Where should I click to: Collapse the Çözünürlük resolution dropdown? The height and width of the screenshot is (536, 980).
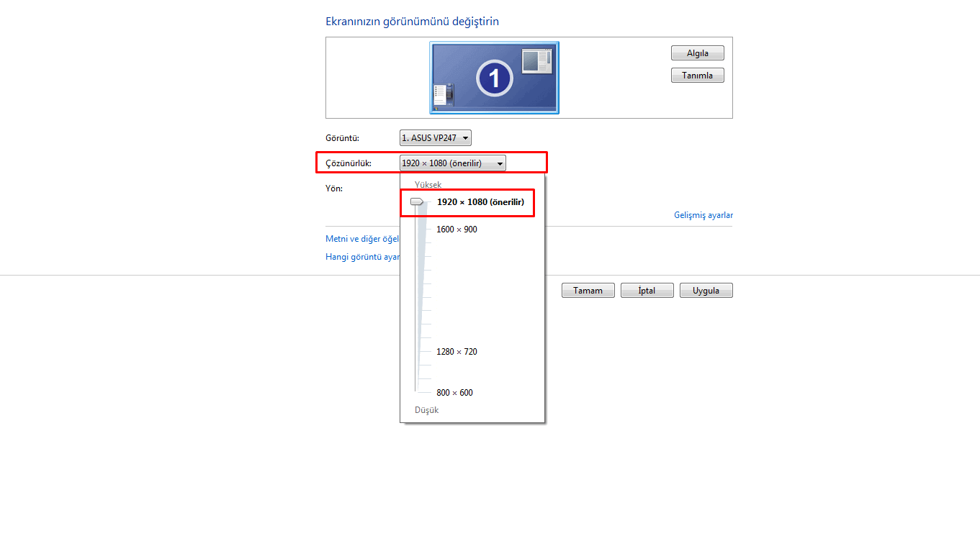(x=452, y=163)
